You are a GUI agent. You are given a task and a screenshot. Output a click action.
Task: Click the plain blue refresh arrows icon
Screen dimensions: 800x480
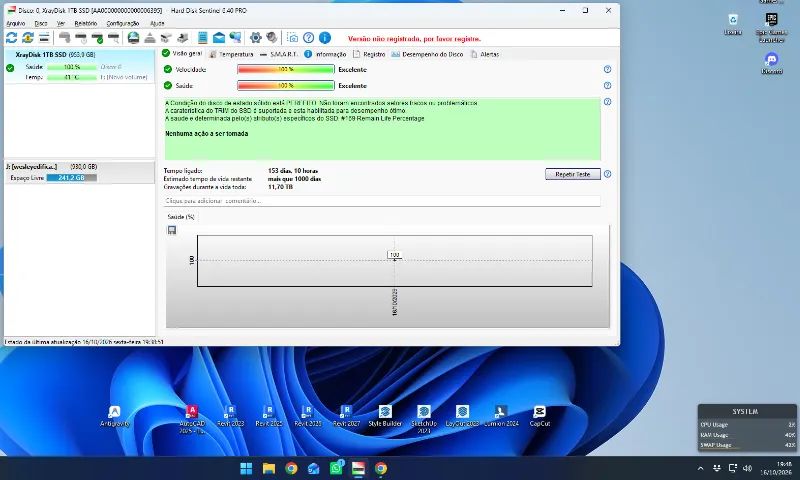(x=11, y=37)
